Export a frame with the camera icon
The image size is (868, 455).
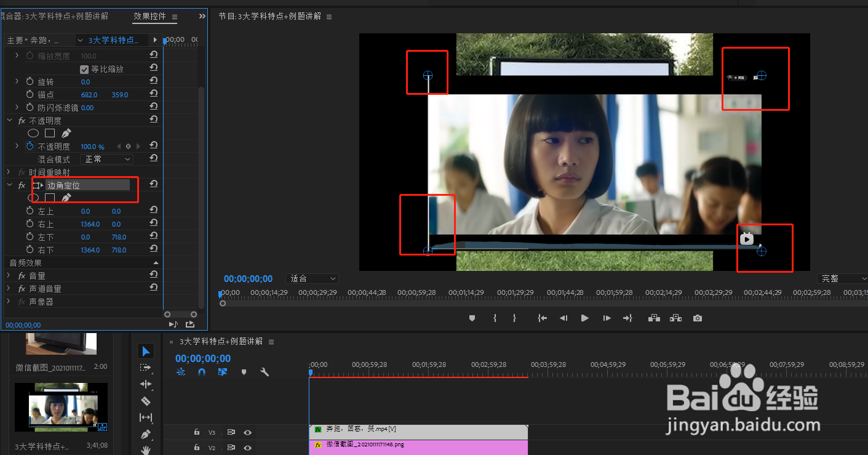point(697,318)
